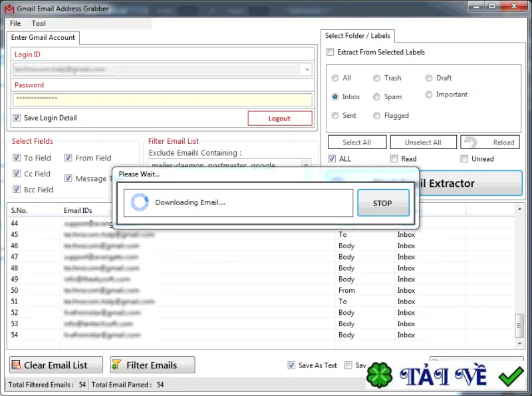This screenshot has width=532, height=396.
Task: Select the Spam radio button
Action: 376,97
